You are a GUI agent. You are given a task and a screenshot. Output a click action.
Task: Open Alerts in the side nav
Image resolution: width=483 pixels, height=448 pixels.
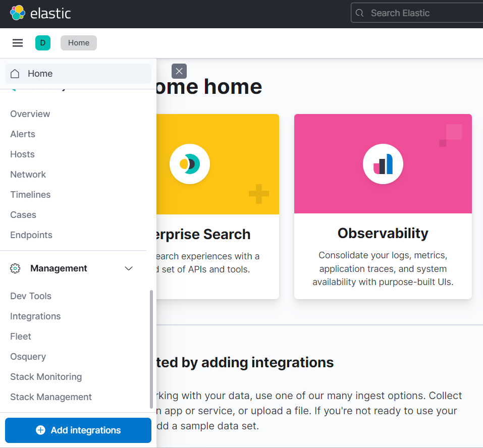point(23,134)
